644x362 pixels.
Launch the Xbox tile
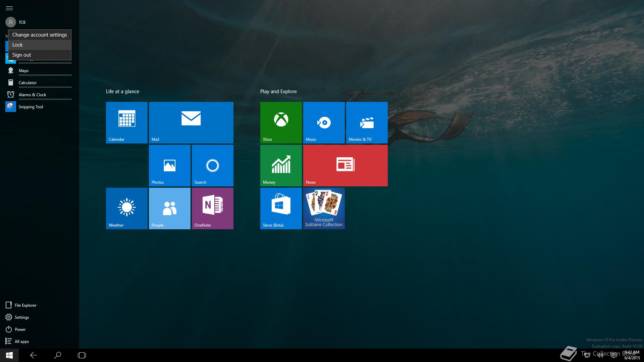pyautogui.click(x=281, y=123)
